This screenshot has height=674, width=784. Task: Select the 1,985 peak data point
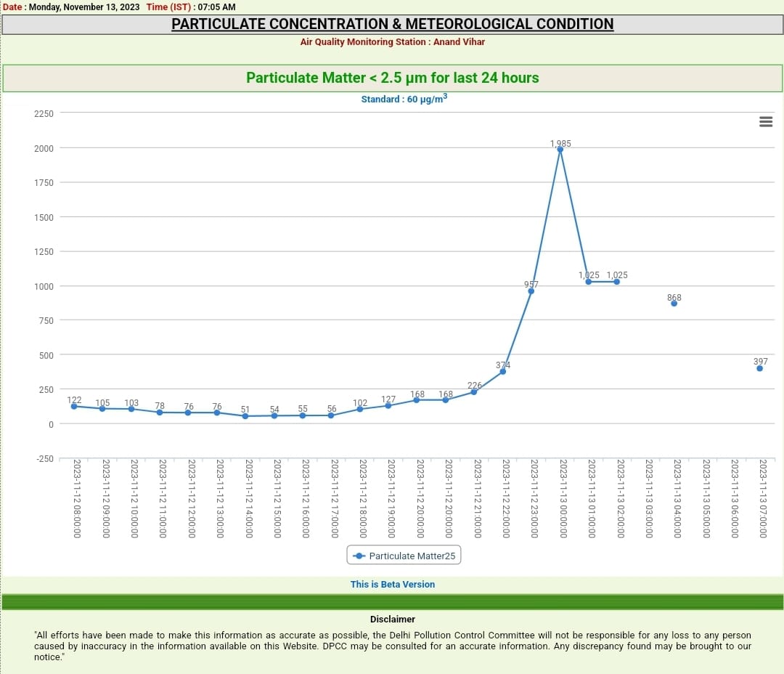tap(560, 150)
